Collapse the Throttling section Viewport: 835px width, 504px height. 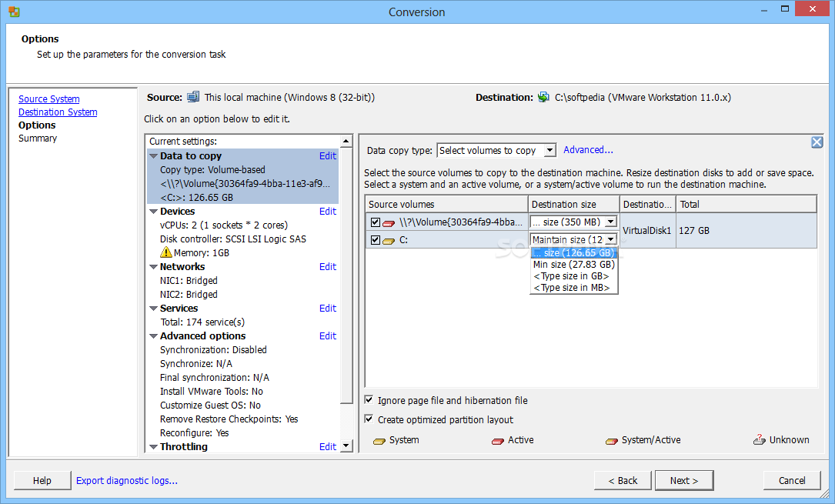pyautogui.click(x=153, y=446)
